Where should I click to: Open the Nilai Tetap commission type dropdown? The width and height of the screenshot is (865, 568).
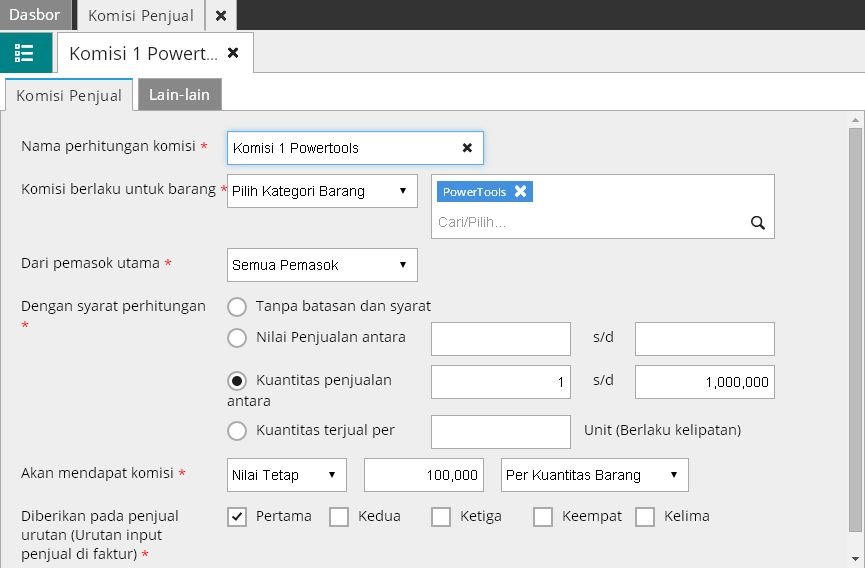pyautogui.click(x=287, y=475)
